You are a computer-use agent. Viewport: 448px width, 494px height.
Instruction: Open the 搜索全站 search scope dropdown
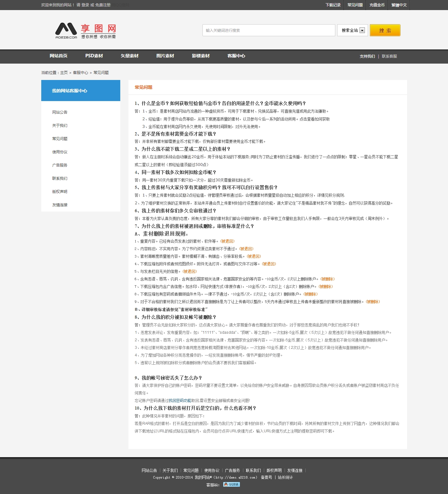(352, 31)
